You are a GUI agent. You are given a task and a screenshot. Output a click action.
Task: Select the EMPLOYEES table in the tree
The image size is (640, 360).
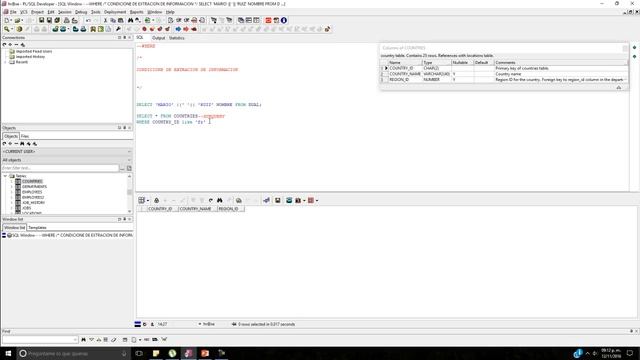coord(32,192)
